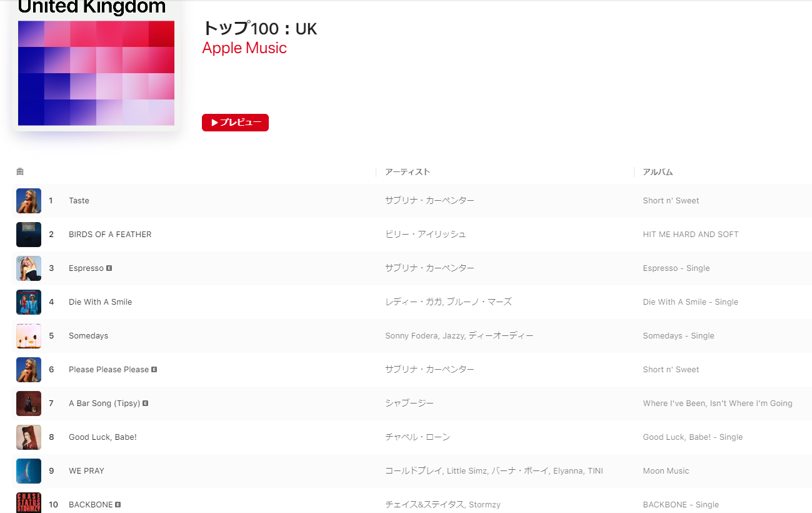This screenshot has height=513, width=812.
Task: Click the Good Luck, Babe! artwork
Action: (x=29, y=437)
